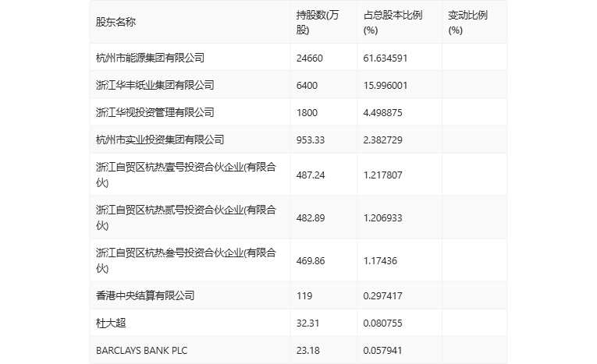Click shareholding value 32.31
597x364 pixels.
click(x=308, y=323)
